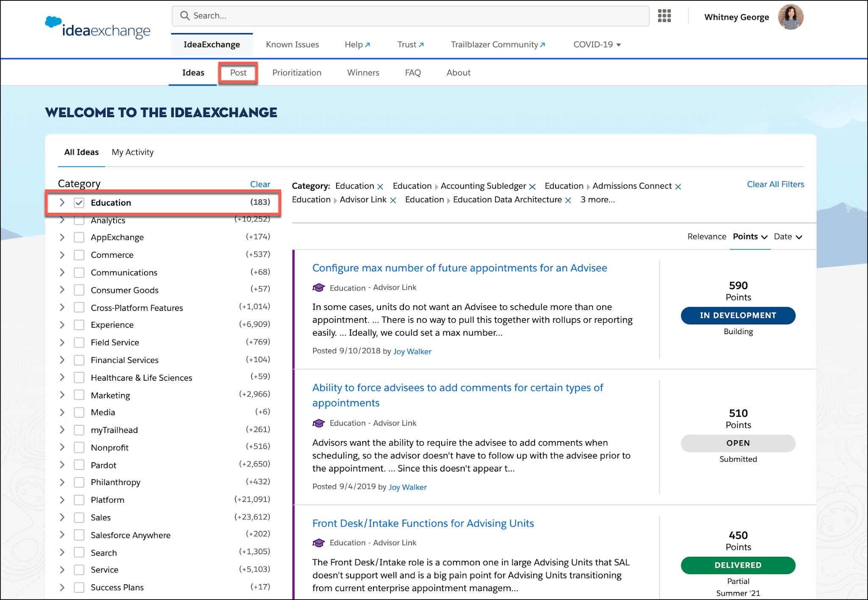This screenshot has width=868, height=600.
Task: Select the Known Issues nav item
Action: tap(292, 45)
